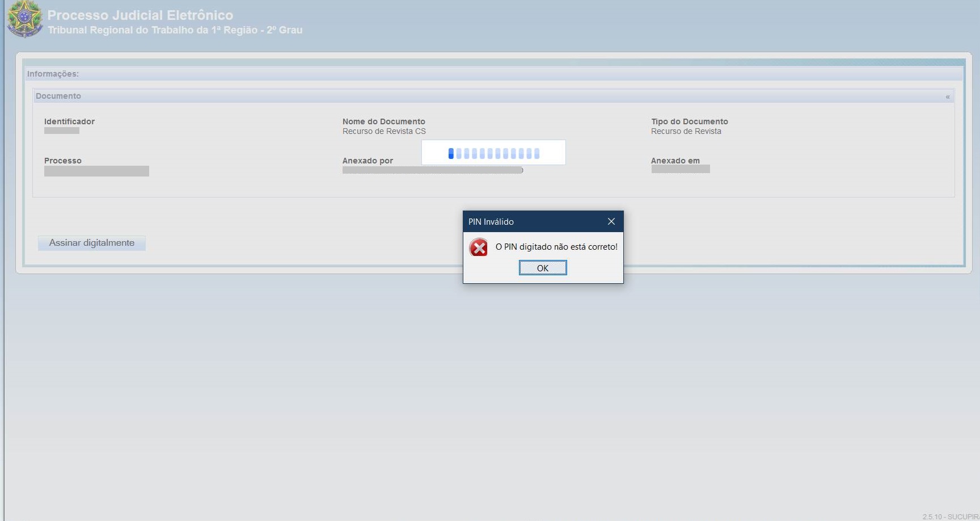The image size is (980, 521).
Task: Click the redacted Anexado por value
Action: 432,170
